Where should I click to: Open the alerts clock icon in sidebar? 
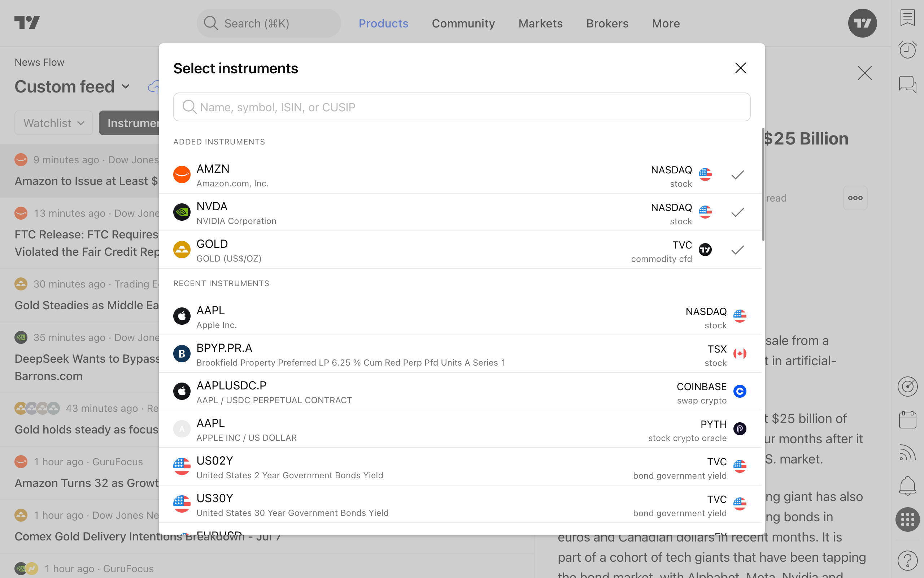click(907, 50)
